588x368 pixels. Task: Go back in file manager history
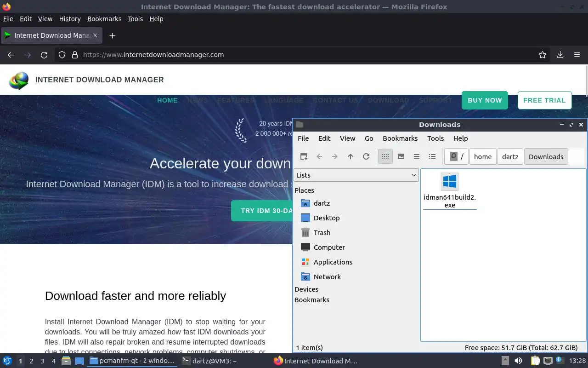[x=319, y=156]
